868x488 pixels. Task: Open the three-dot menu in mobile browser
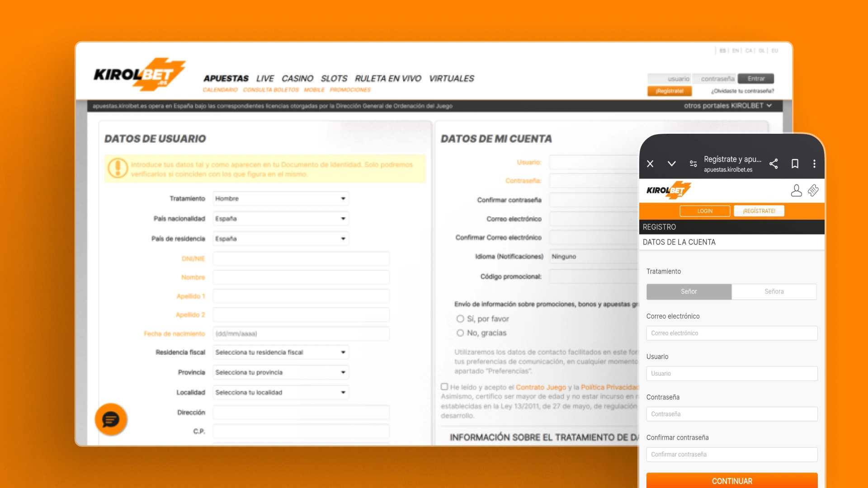click(x=814, y=164)
